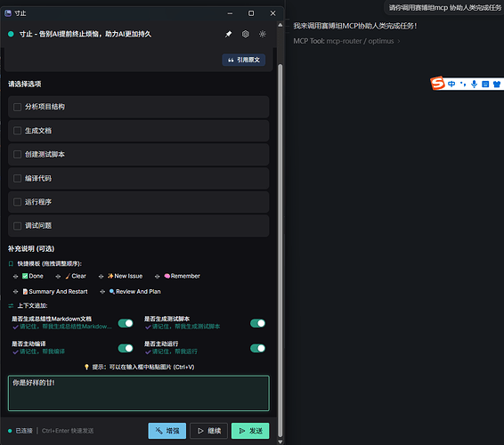The height and width of the screenshot is (445, 504).
Task: Switch theme with the sun icon
Action: point(263,34)
